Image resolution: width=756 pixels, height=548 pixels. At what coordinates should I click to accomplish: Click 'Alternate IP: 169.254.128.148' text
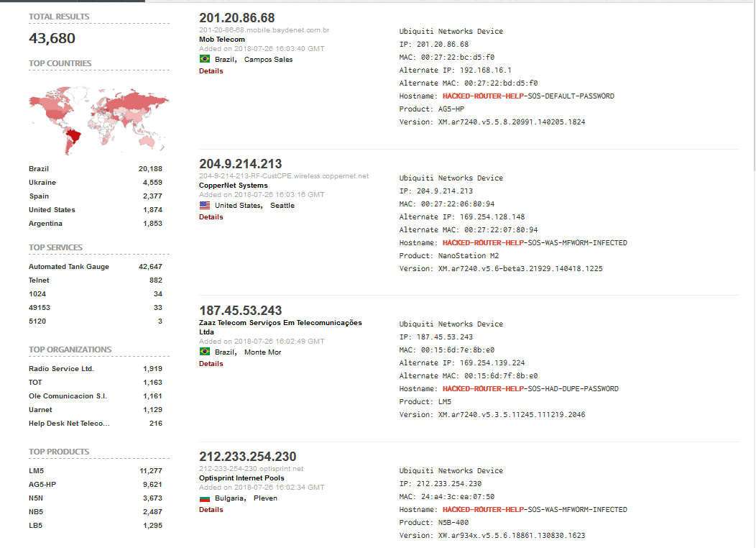pos(462,217)
